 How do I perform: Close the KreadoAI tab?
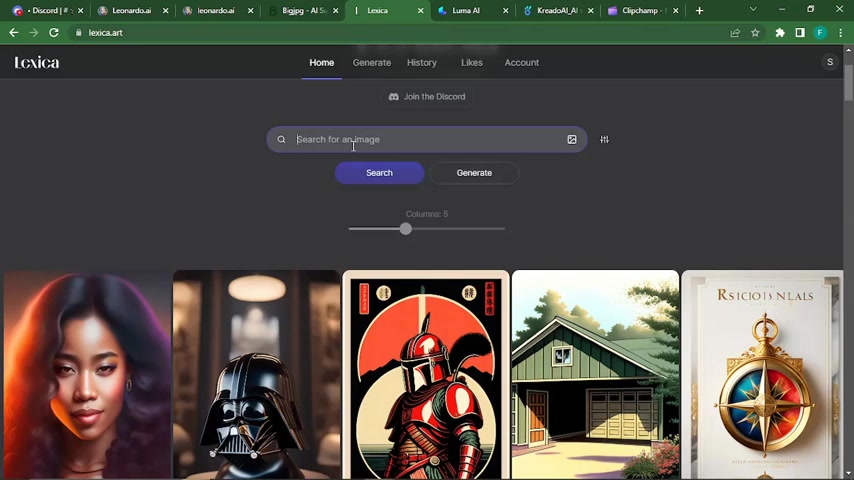pyautogui.click(x=590, y=10)
